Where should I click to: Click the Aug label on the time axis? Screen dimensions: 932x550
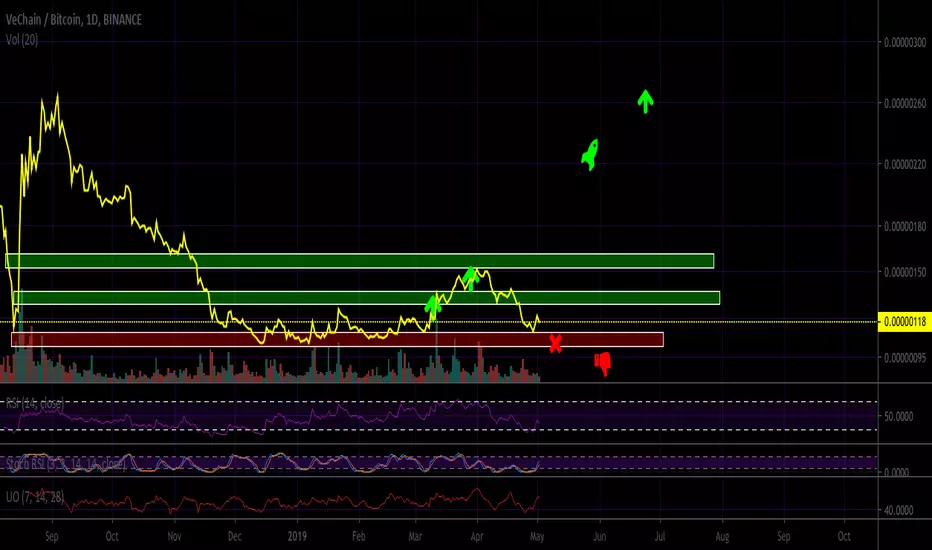pyautogui.click(x=722, y=536)
